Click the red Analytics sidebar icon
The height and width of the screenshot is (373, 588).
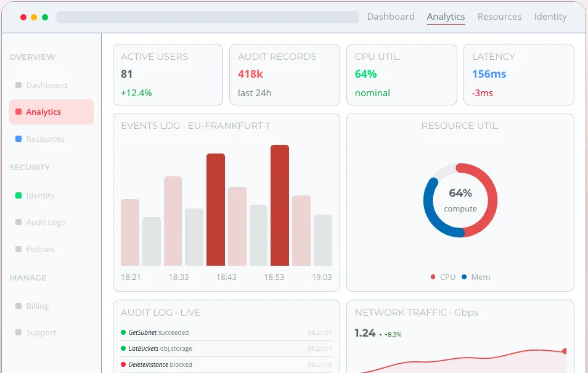pos(18,112)
